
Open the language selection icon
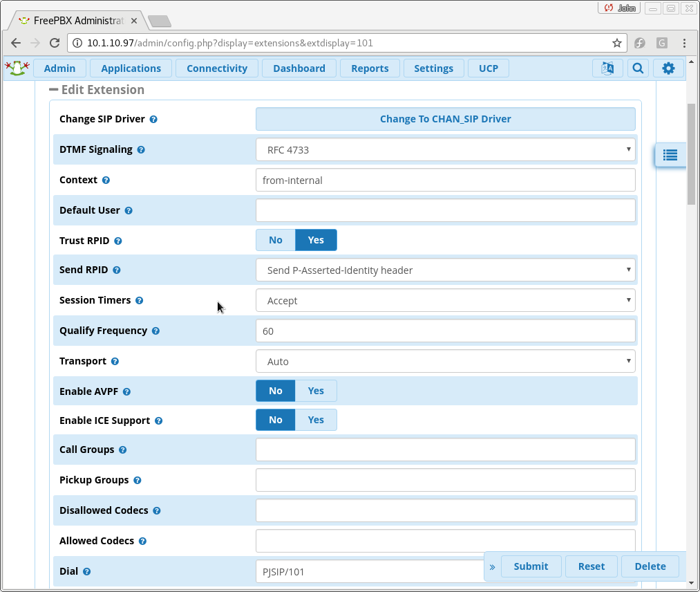click(607, 68)
